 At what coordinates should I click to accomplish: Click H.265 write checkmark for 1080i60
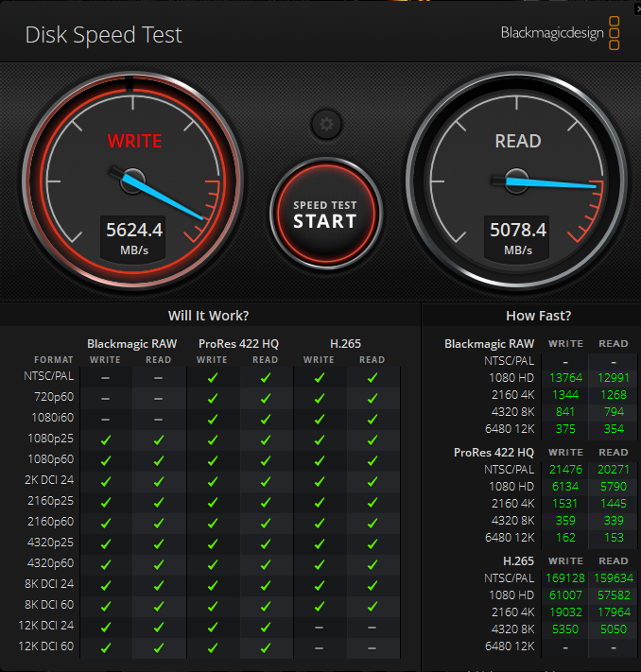click(x=319, y=419)
